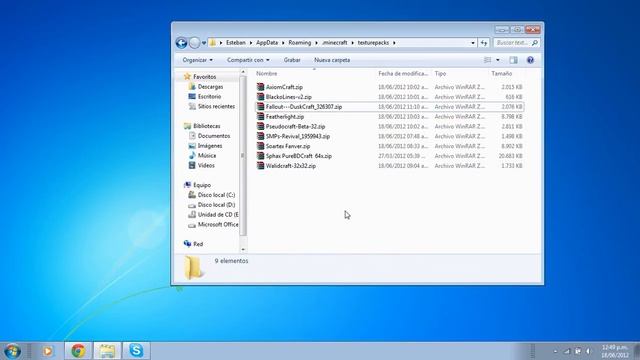Open the Windows Start orb
The width and height of the screenshot is (640, 360).
12,351
